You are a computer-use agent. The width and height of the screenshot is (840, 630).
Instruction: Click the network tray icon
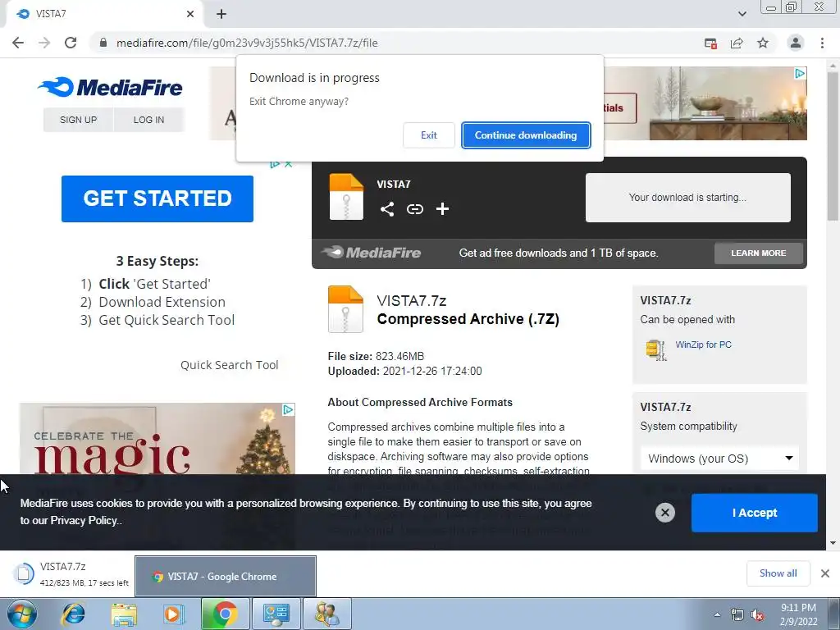click(737, 615)
